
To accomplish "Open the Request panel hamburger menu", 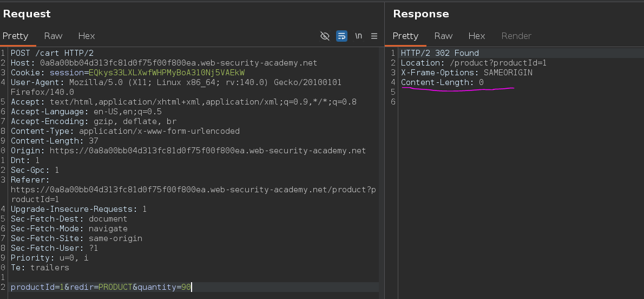I will pos(374,36).
